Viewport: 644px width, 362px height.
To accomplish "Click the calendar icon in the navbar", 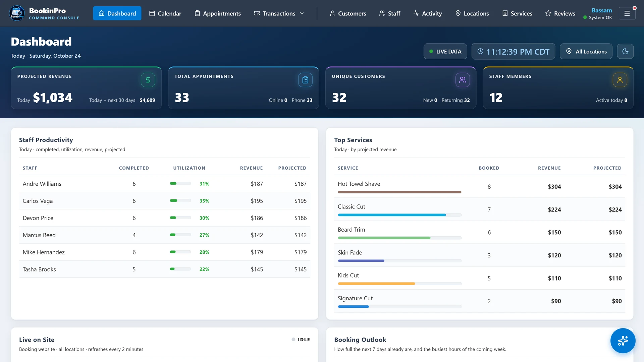I will [152, 13].
